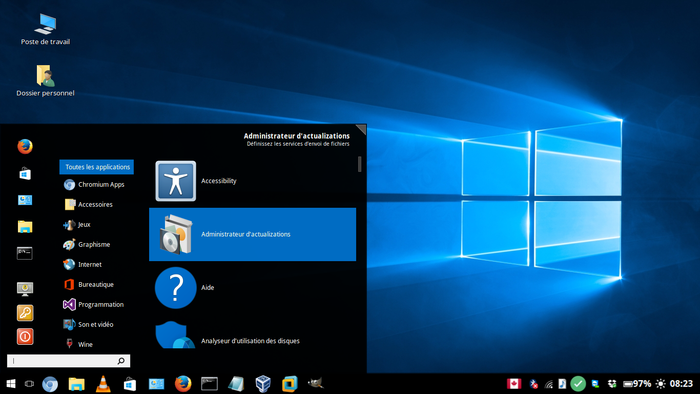Click the brightness sun icon in tray
This screenshot has height=394, width=700.
pyautogui.click(x=661, y=384)
